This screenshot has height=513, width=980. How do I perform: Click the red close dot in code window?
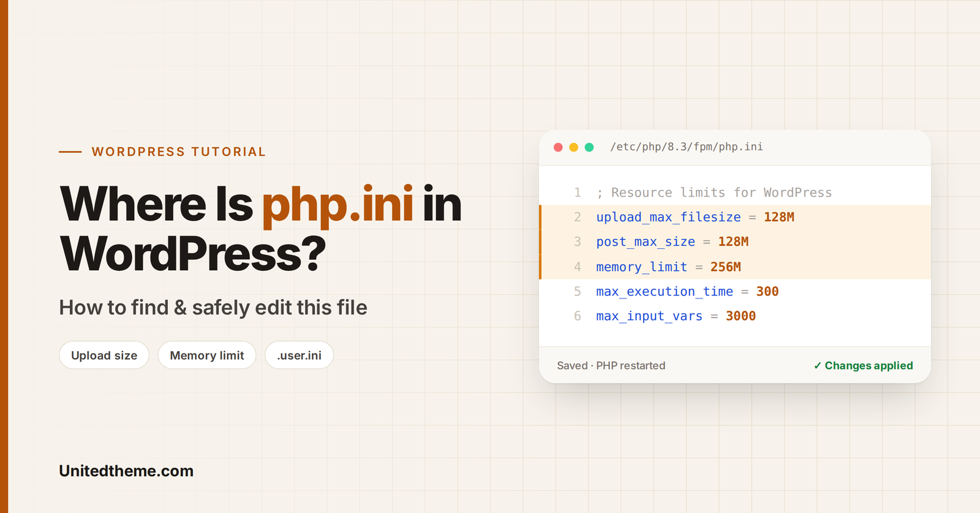point(558,147)
